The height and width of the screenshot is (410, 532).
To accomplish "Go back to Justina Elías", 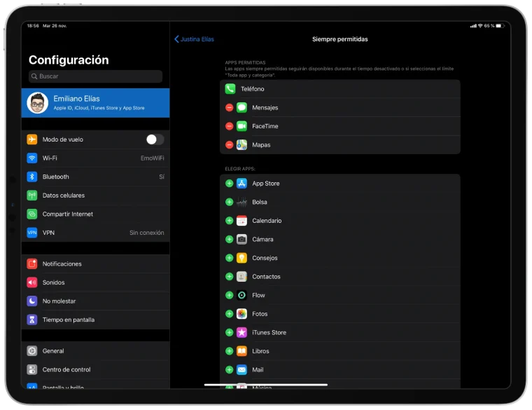I will click(x=194, y=39).
